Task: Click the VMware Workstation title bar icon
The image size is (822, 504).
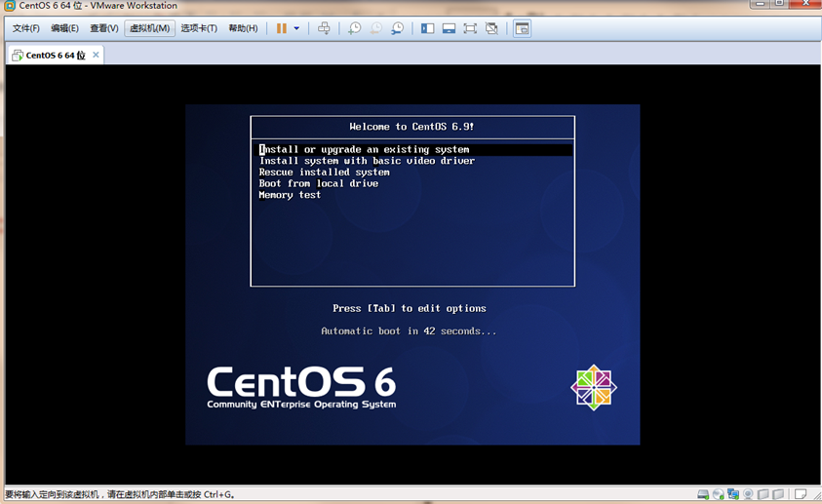Action: point(10,6)
